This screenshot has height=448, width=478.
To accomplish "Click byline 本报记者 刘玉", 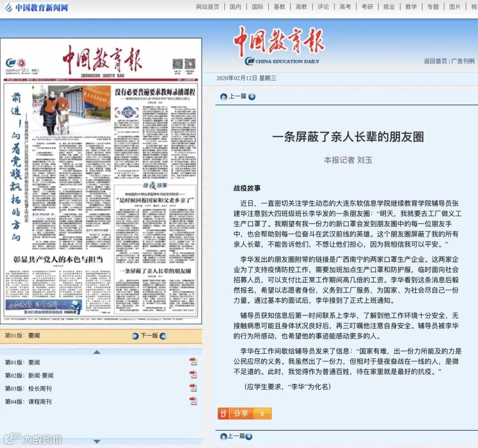I will pyautogui.click(x=348, y=160).
